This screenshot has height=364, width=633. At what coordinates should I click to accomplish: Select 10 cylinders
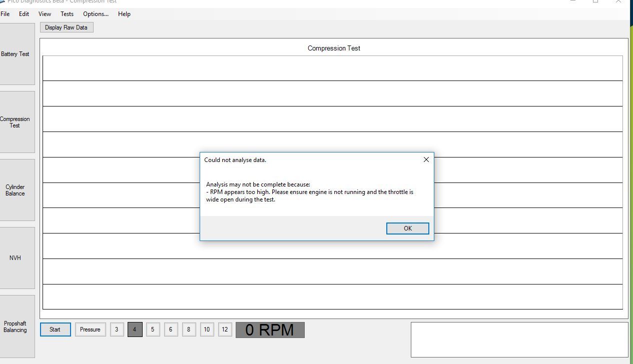[207, 329]
